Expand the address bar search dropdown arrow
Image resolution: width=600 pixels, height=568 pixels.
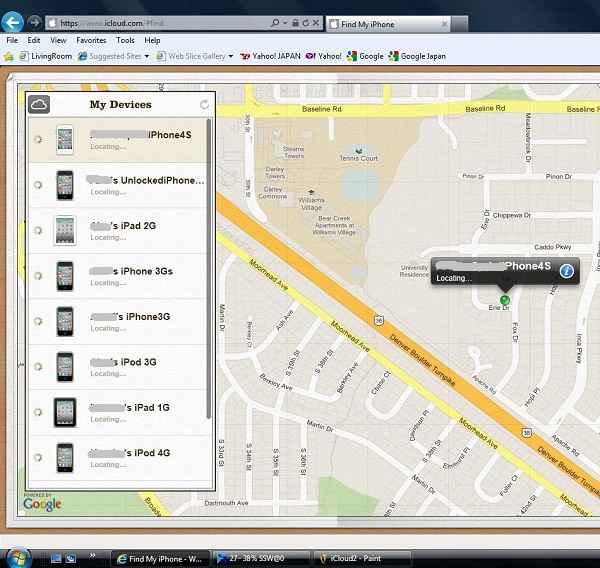tap(285, 23)
